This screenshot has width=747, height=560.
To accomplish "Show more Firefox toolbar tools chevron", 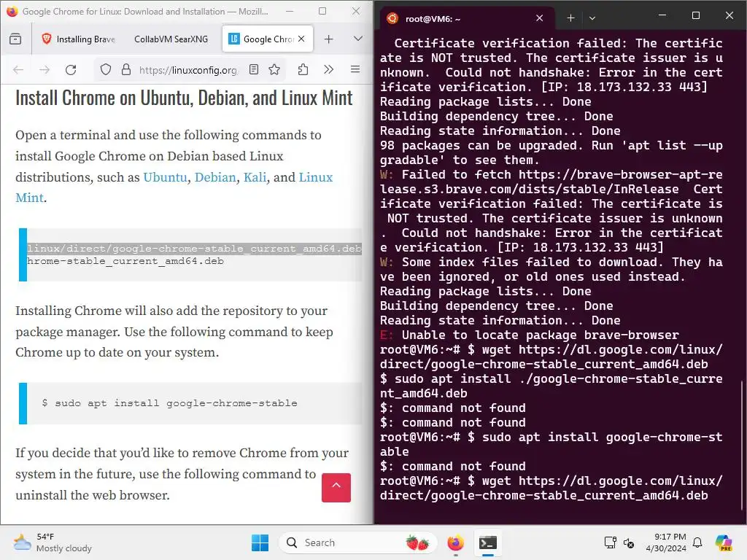I will point(328,70).
